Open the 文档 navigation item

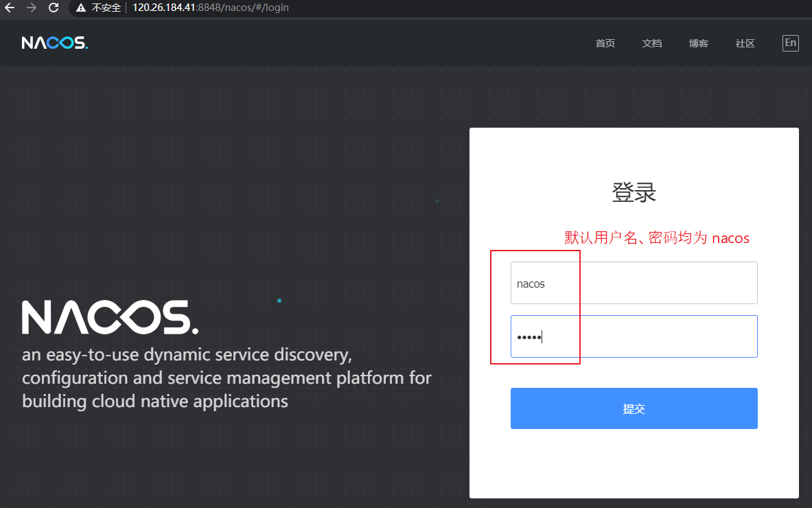tap(651, 43)
